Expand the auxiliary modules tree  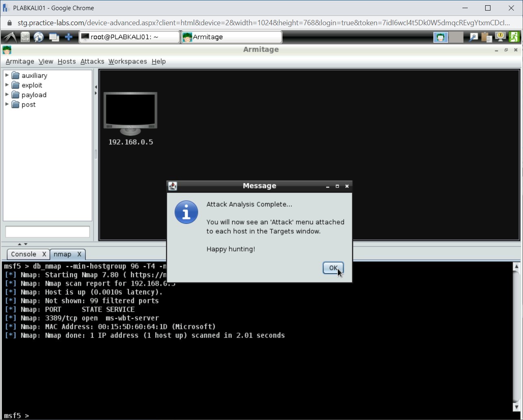pos(7,75)
